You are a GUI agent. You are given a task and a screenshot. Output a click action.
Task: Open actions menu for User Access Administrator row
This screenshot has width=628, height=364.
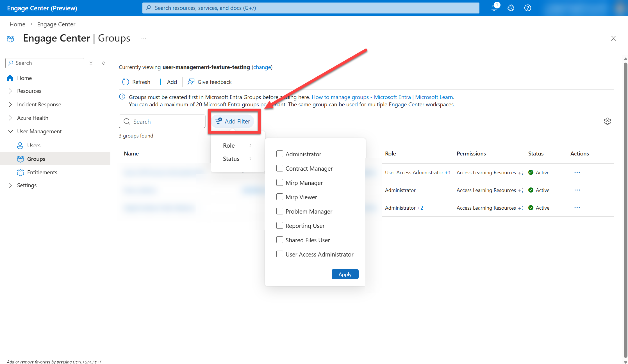point(577,172)
